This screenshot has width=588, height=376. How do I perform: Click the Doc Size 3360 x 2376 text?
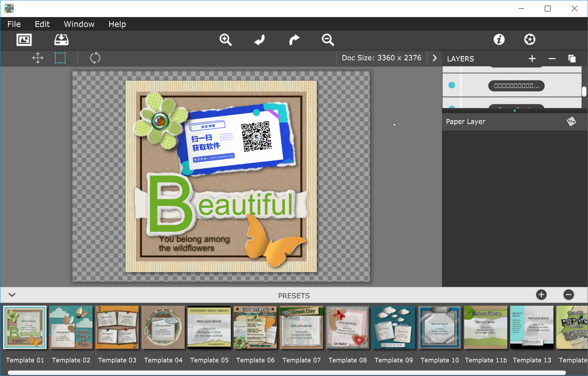382,58
